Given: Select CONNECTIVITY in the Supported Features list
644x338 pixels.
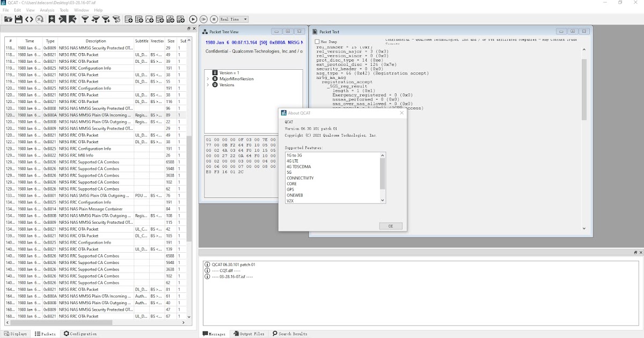Looking at the screenshot, I should [300, 178].
